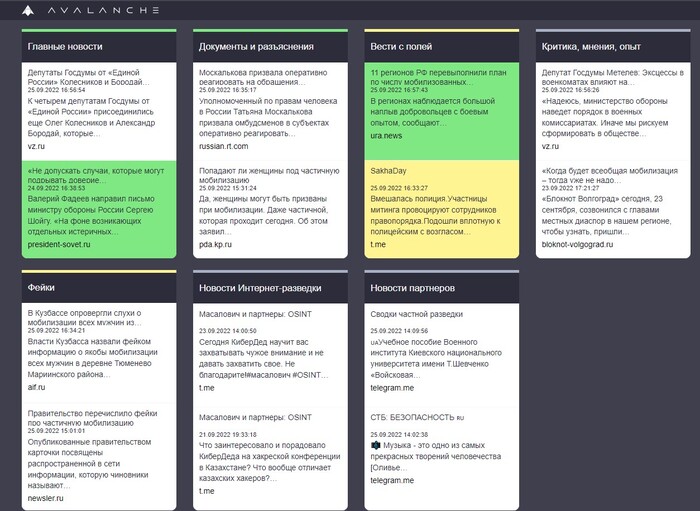Click timestamp 25.09.2022 16:35:17
Screen dimensions: 700x511
coord(228,90)
